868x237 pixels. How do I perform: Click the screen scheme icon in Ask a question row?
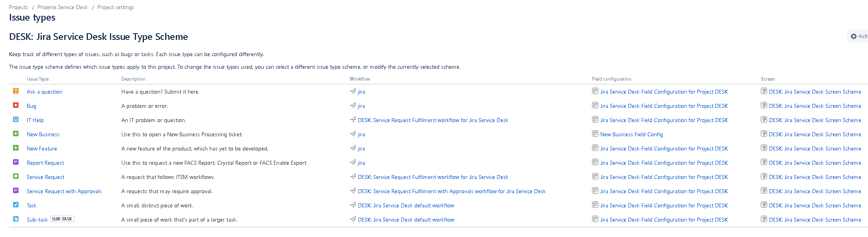tap(764, 91)
